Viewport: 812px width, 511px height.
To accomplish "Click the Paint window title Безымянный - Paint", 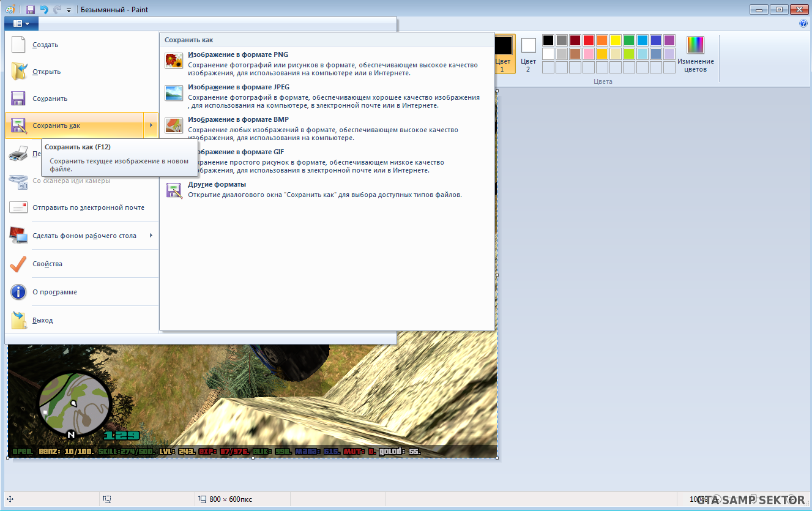I will [114, 10].
